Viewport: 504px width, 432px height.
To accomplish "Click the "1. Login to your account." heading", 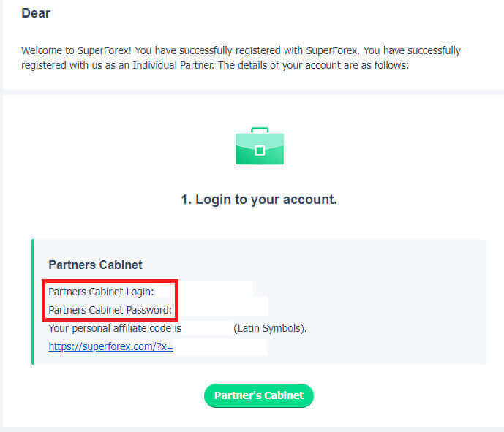I will coord(259,199).
